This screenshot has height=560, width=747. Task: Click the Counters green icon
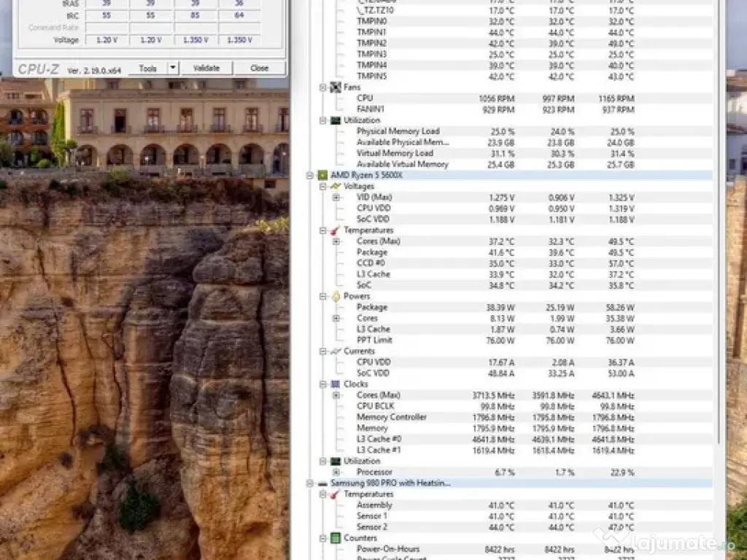(335, 538)
